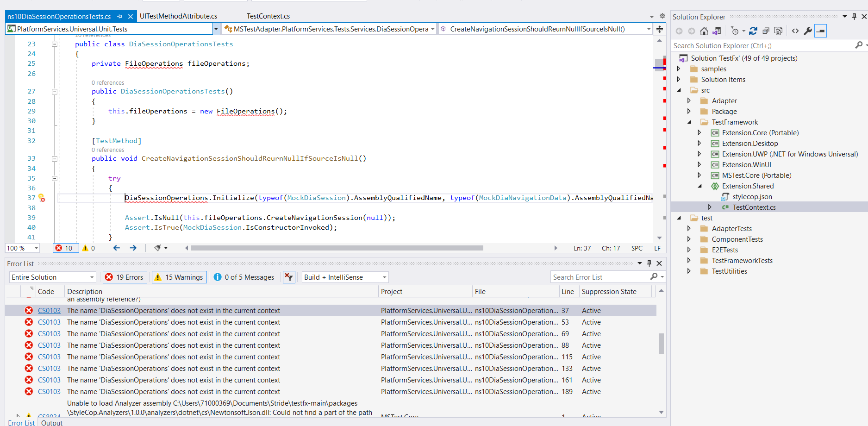Toggle Show All Files icon

point(778,31)
